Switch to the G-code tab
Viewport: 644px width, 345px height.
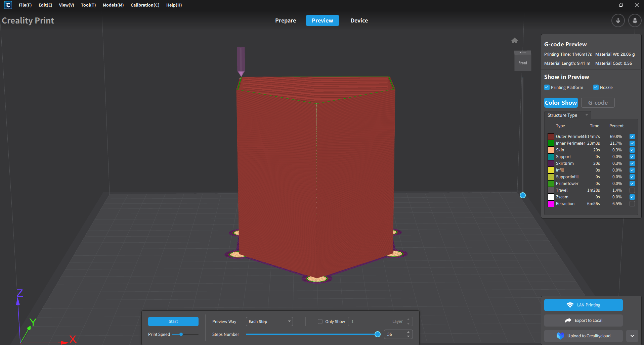[598, 103]
